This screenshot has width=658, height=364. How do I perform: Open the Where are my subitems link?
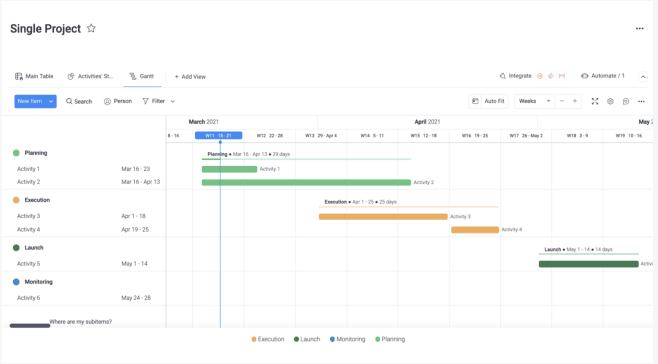pyautogui.click(x=81, y=322)
